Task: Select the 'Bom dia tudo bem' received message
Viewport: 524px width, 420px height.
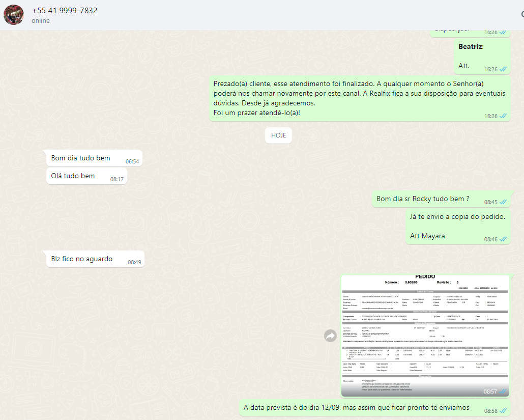Action: 81,158
